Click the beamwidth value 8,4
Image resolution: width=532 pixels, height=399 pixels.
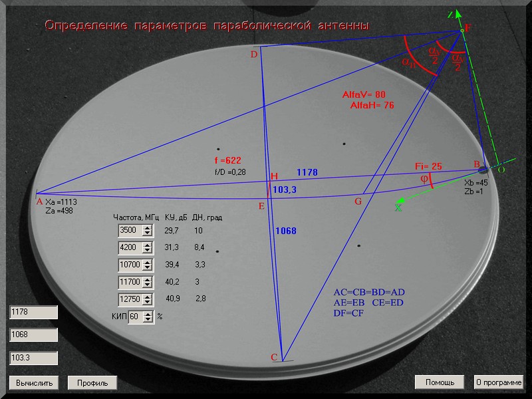pos(199,247)
